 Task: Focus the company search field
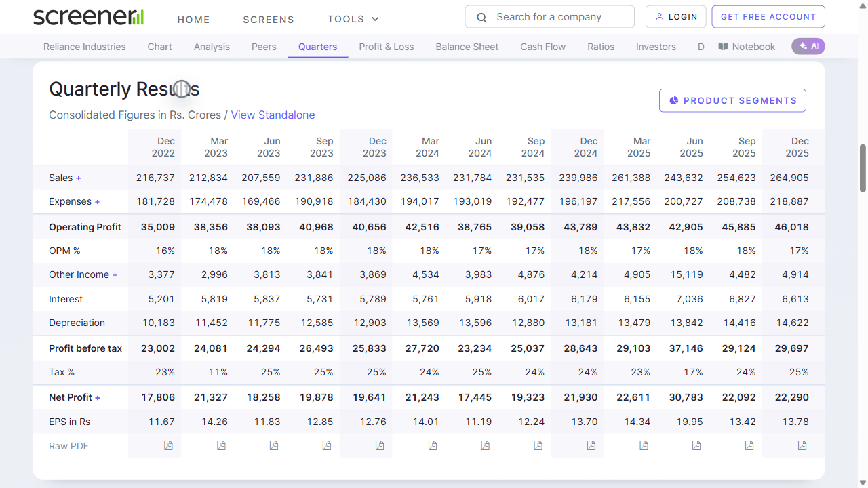click(x=549, y=17)
